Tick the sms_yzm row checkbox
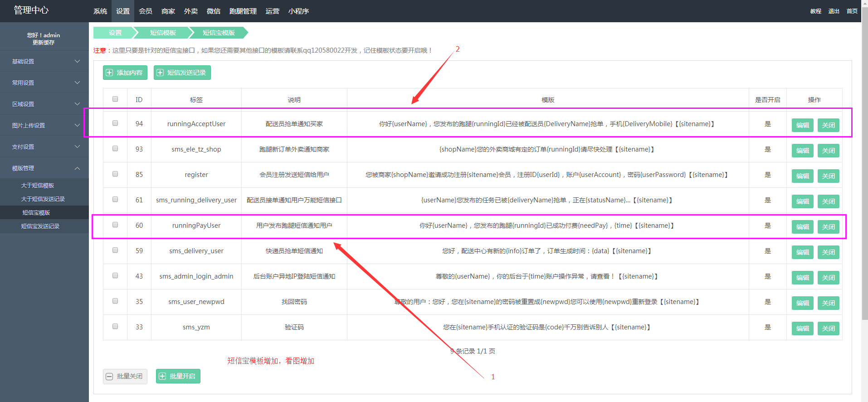The height and width of the screenshot is (402, 868). (115, 326)
